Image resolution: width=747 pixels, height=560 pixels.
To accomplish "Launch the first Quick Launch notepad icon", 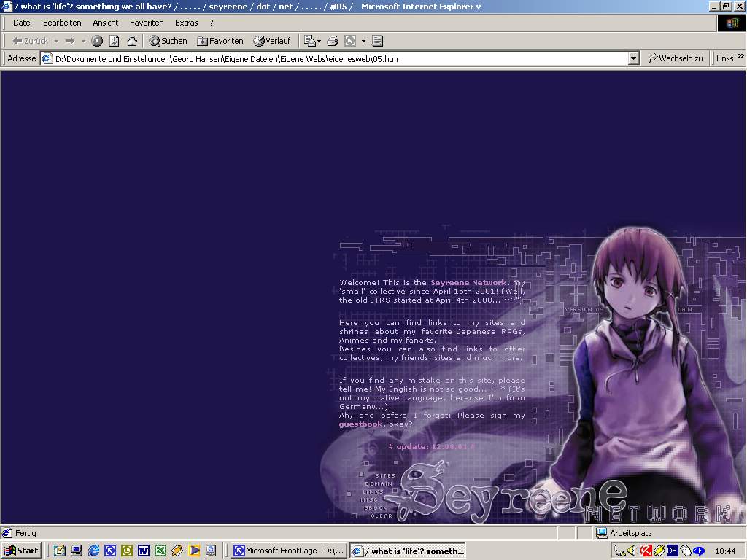I will click(x=59, y=551).
